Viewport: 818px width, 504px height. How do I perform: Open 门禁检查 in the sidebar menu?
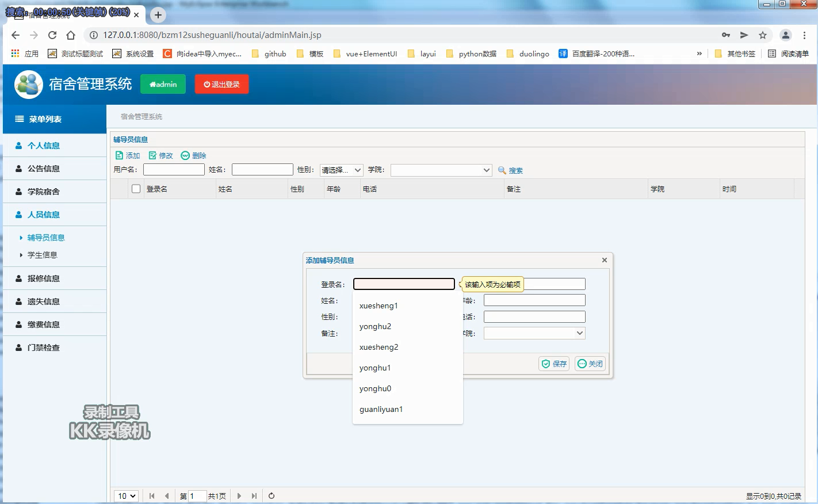pos(55,348)
